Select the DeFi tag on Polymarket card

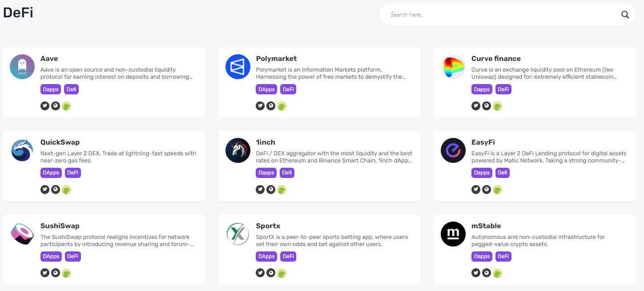[288, 89]
